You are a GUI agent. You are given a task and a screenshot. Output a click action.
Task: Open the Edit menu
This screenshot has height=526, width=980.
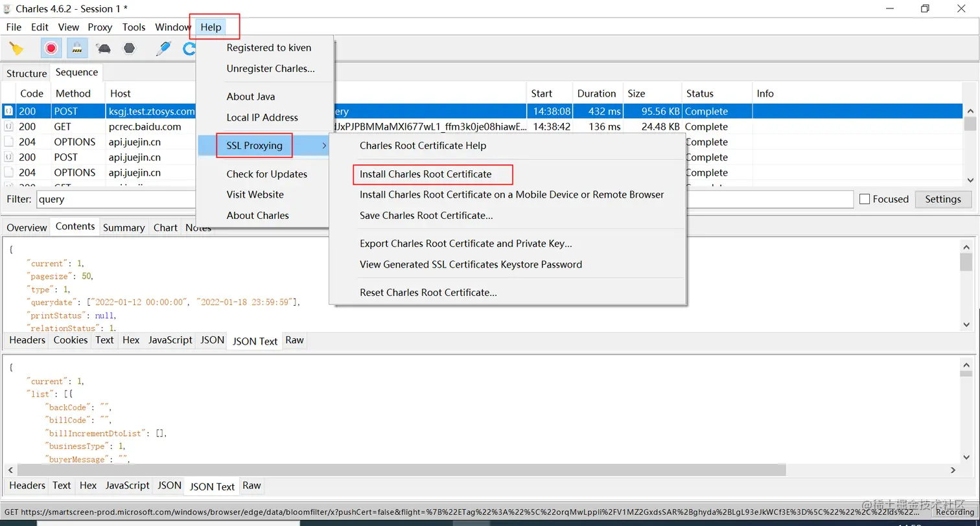40,27
